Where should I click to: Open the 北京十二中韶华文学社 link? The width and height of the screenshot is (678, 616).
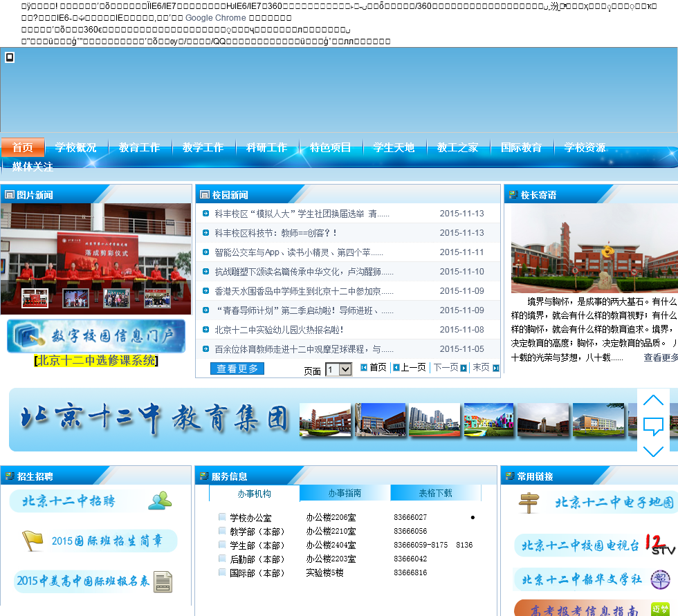coord(582,579)
